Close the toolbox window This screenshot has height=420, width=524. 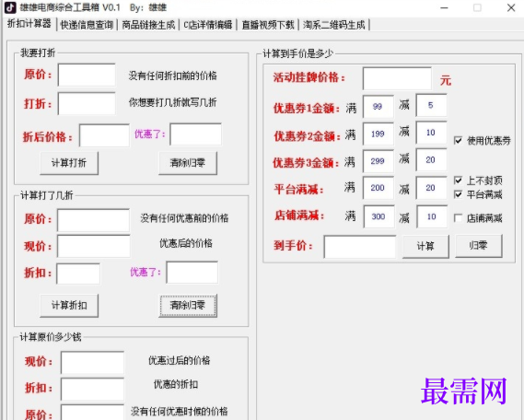pos(511,7)
